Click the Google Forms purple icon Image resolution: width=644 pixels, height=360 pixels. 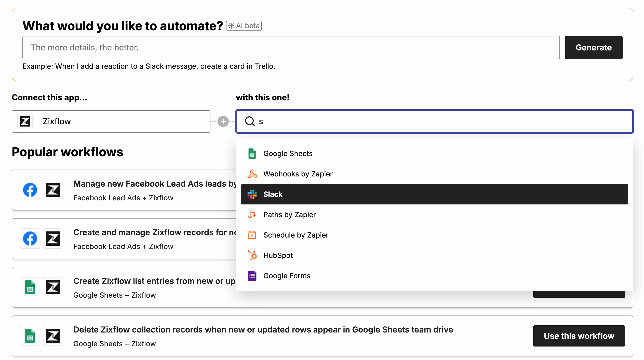pyautogui.click(x=252, y=275)
